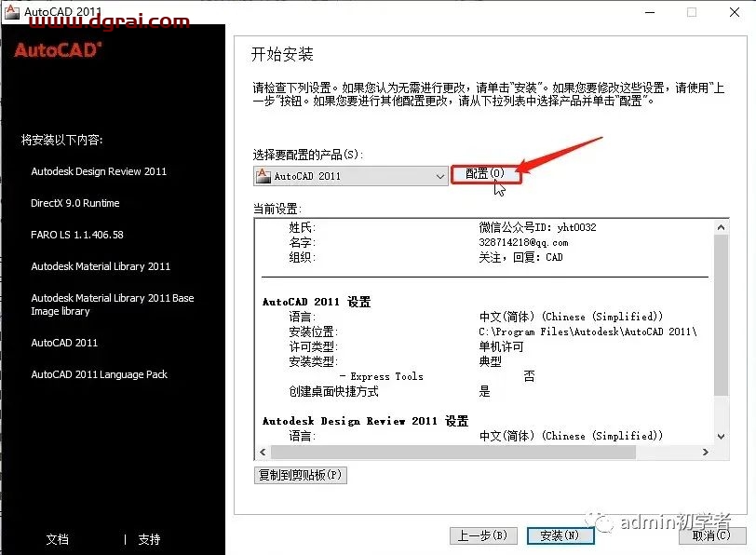756x555 pixels.
Task: Click the vertical scrollbar thumb in settings
Action: [721, 316]
